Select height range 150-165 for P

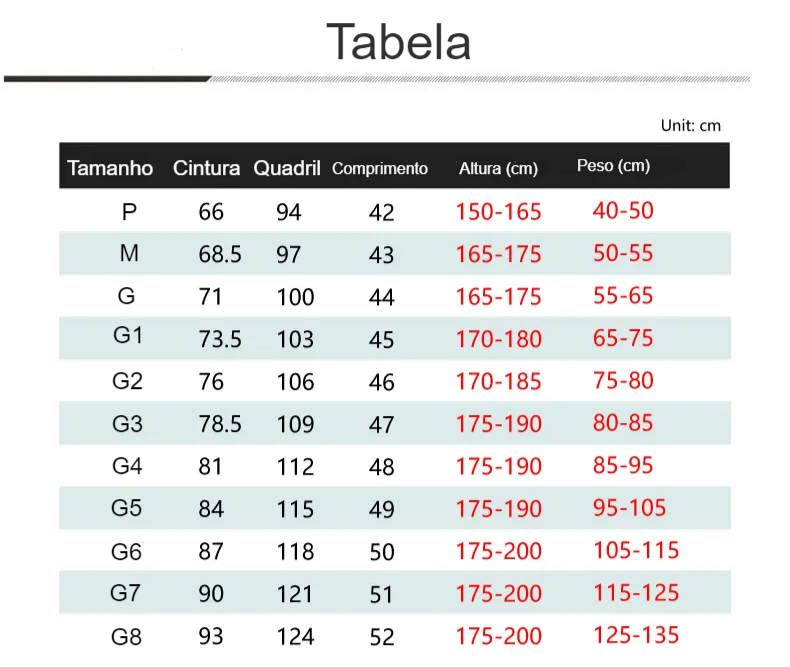[x=498, y=212]
